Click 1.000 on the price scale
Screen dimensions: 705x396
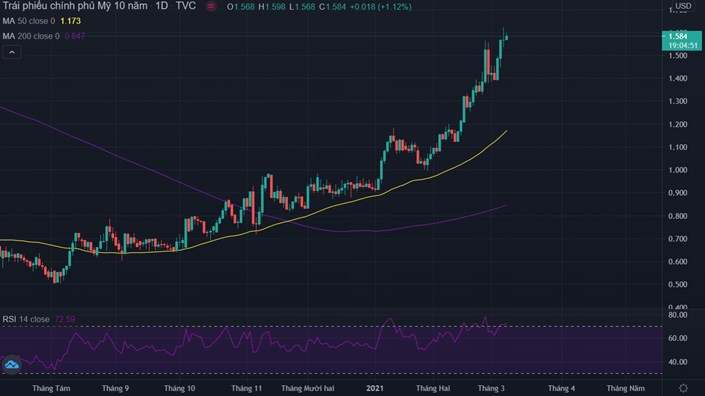point(678,170)
